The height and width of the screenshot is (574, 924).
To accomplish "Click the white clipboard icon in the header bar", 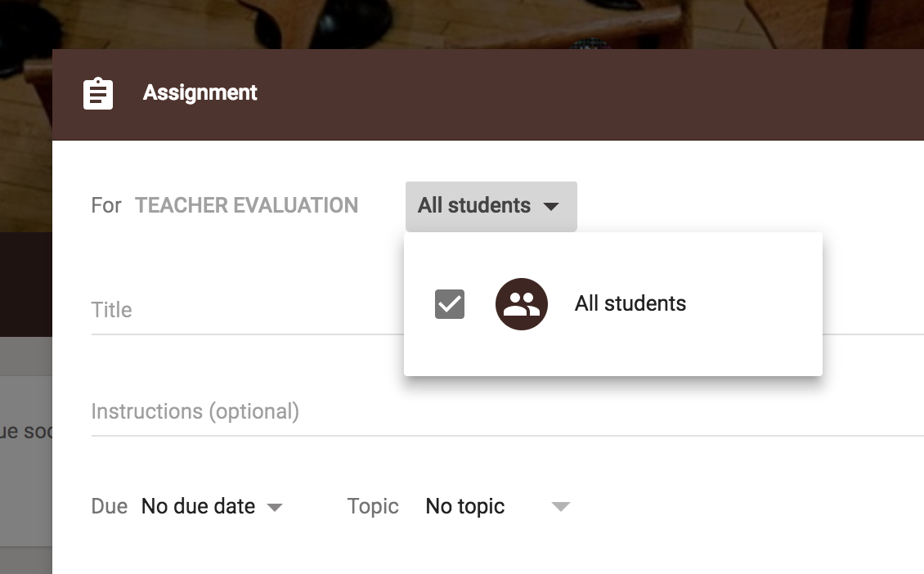I will 97,93.
